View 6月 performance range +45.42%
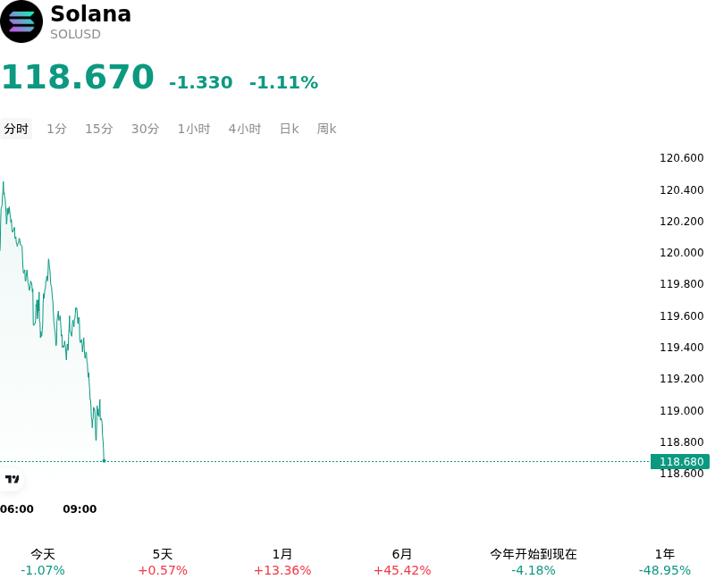The width and height of the screenshot is (715, 588). coord(401,562)
